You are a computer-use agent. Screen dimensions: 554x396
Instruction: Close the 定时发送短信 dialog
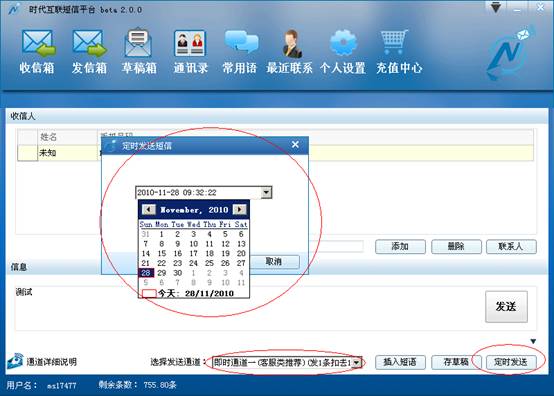[x=295, y=144]
